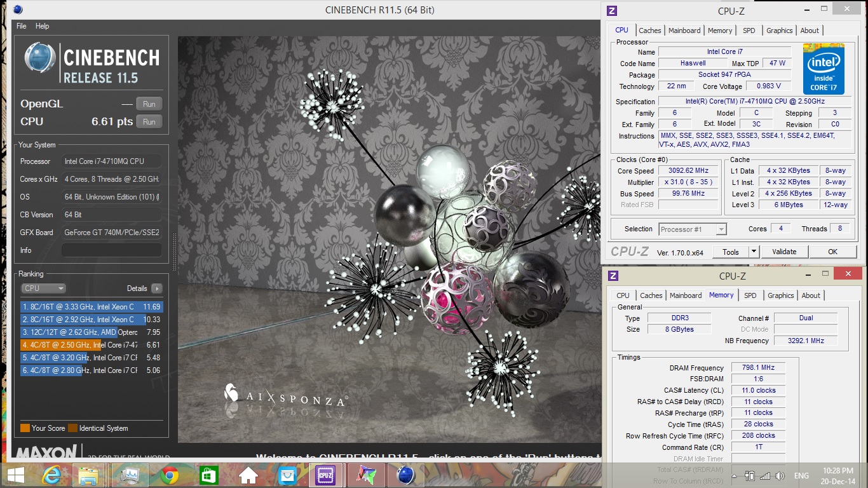Click the DRAM Frequency value 798.1 MHz
The image size is (868, 488).
point(758,368)
